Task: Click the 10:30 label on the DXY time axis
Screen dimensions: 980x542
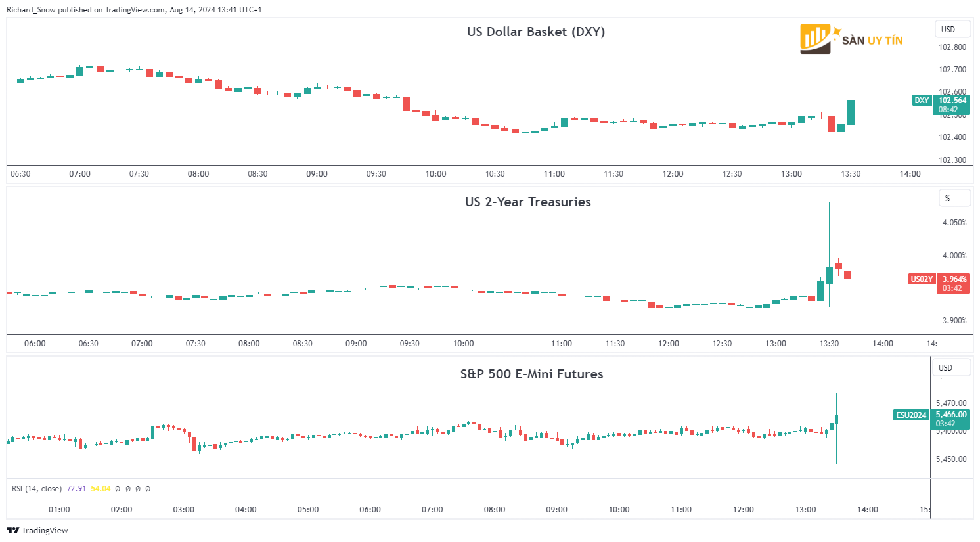Action: click(x=495, y=174)
